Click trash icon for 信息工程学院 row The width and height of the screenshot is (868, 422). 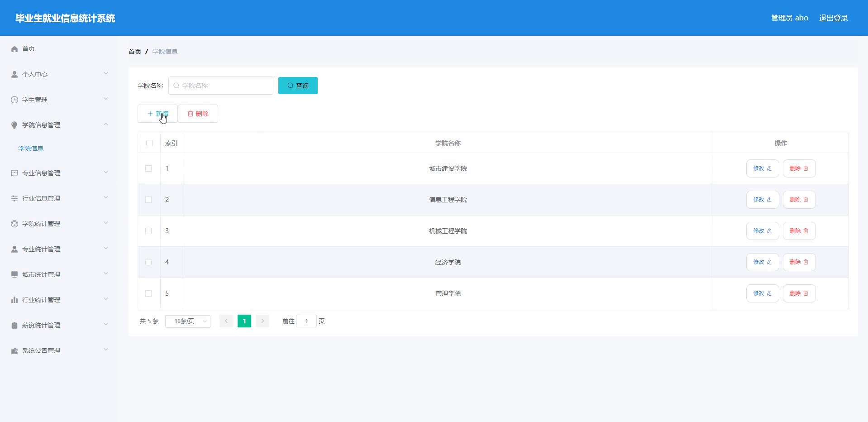pyautogui.click(x=806, y=200)
